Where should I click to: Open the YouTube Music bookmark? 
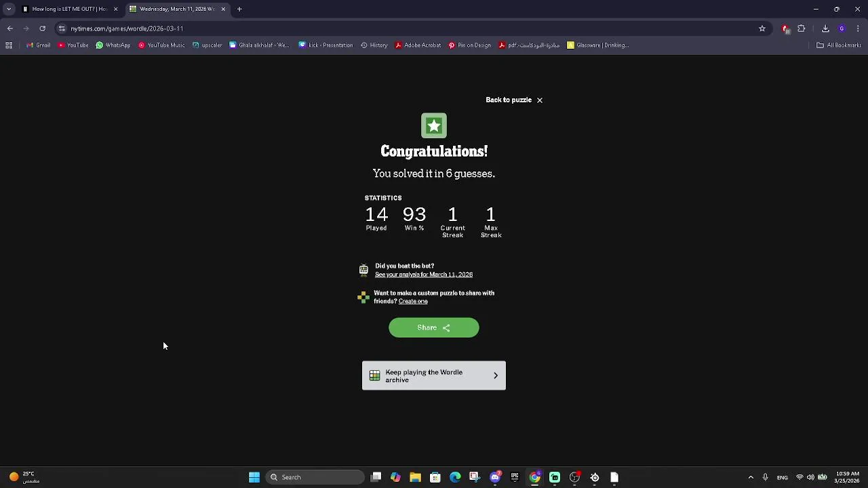coord(161,45)
